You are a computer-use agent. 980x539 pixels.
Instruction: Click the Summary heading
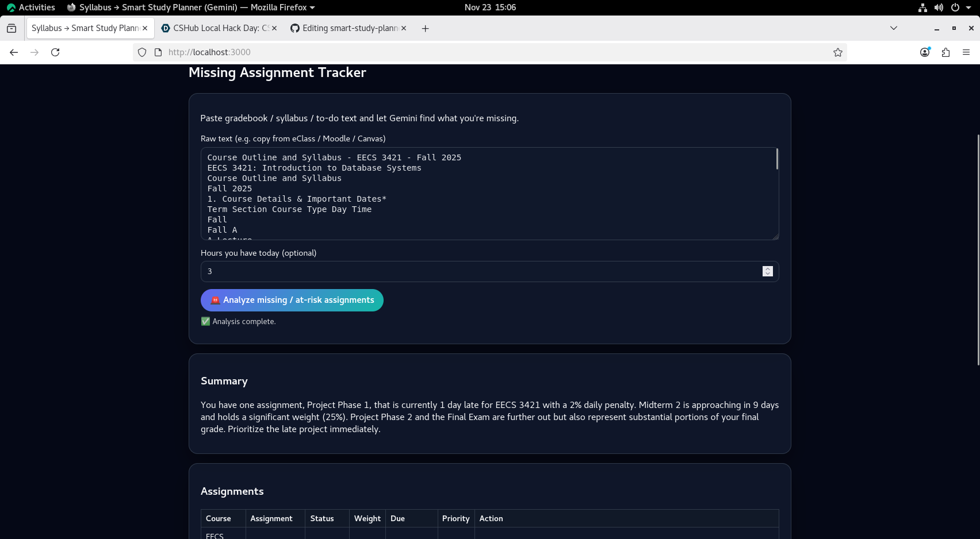coord(224,381)
